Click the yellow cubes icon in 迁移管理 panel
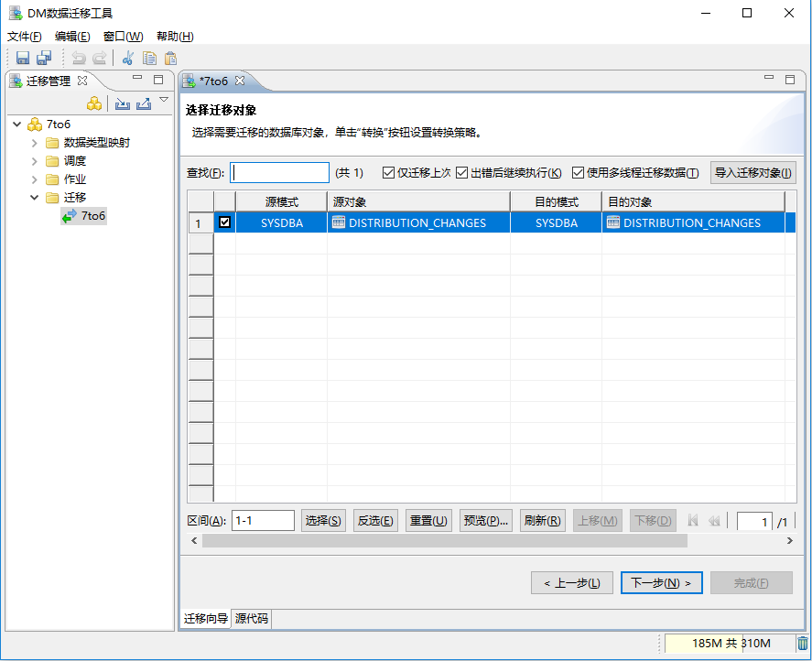 pos(94,103)
